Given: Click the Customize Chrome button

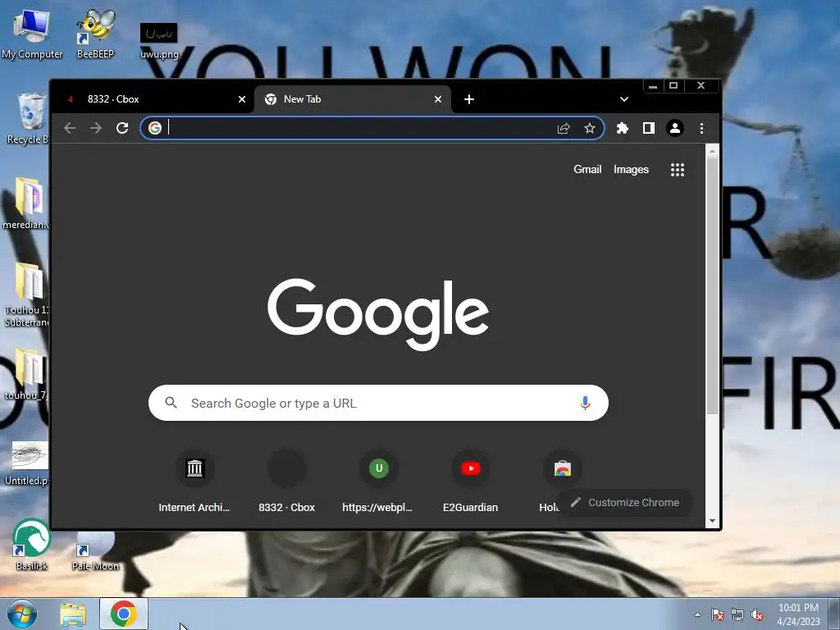Looking at the screenshot, I should 624,503.
